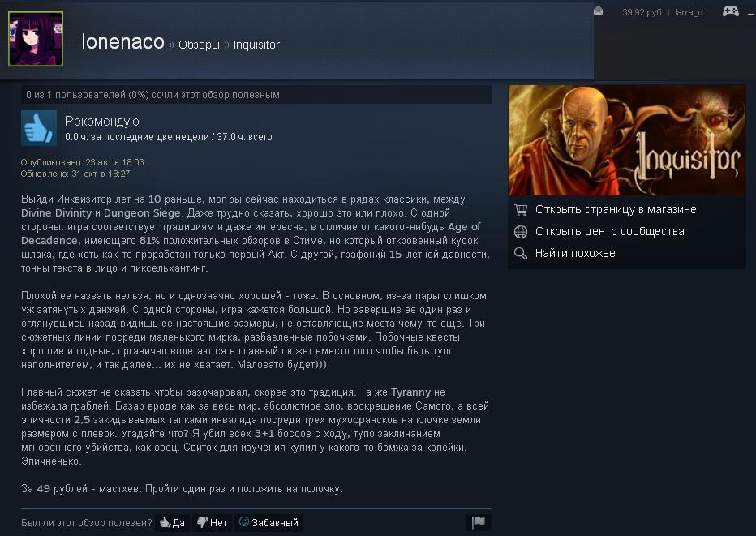Open the larra_d account menu

pos(689,12)
